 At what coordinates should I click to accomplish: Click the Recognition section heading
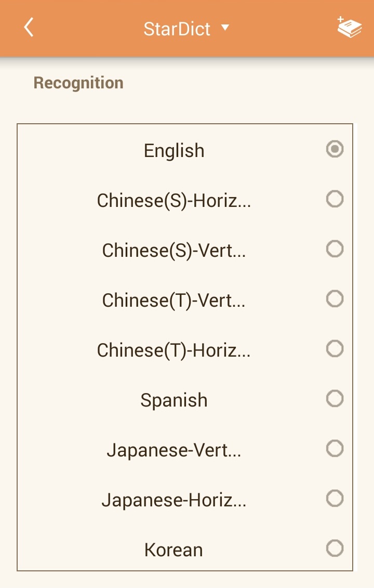click(x=78, y=83)
